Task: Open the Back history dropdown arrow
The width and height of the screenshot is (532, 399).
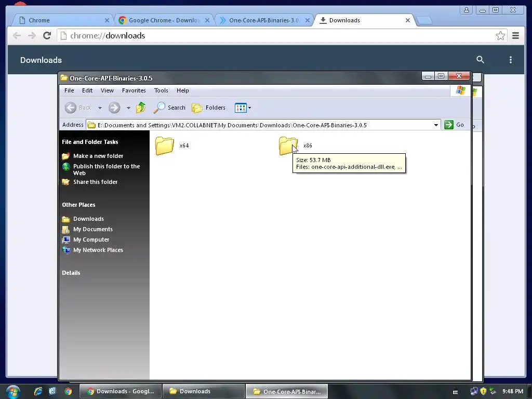Action: (x=100, y=108)
